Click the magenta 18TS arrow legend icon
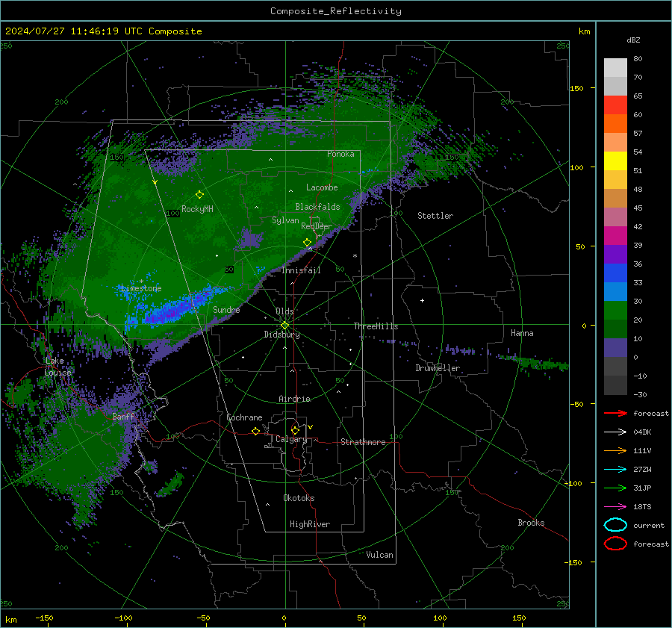 (615, 507)
